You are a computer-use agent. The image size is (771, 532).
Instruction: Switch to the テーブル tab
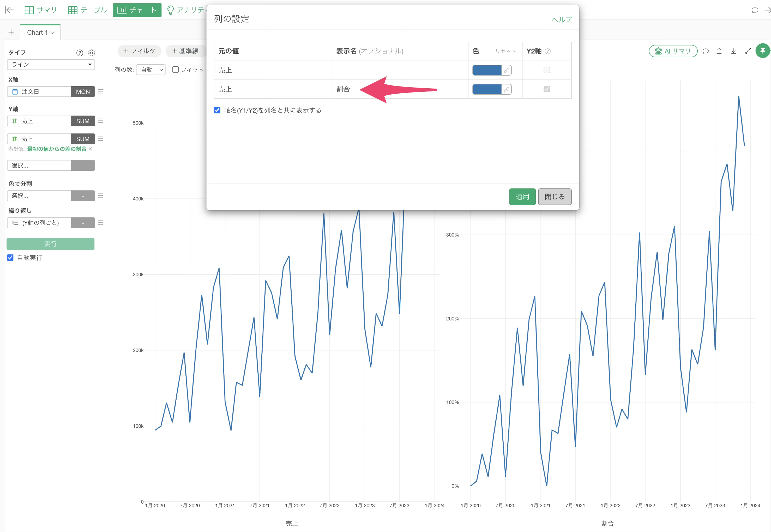pos(87,10)
